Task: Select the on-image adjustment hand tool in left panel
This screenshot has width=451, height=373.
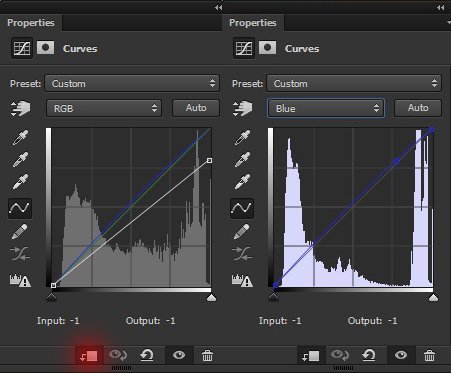Action: 20,108
